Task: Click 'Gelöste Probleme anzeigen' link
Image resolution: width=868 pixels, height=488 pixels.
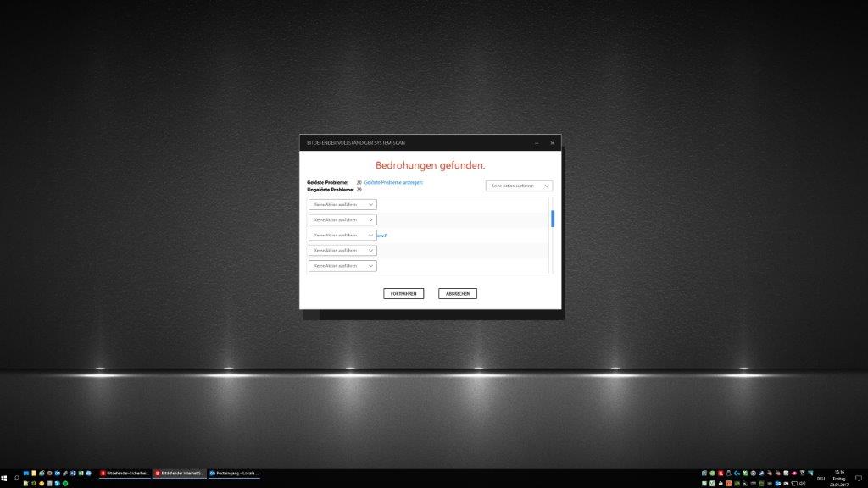Action: coord(393,183)
